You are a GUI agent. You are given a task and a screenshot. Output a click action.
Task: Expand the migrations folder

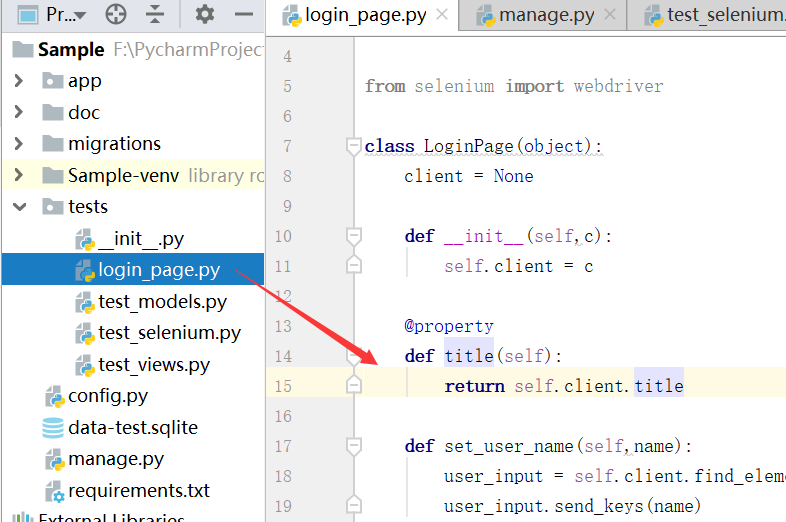(19, 143)
